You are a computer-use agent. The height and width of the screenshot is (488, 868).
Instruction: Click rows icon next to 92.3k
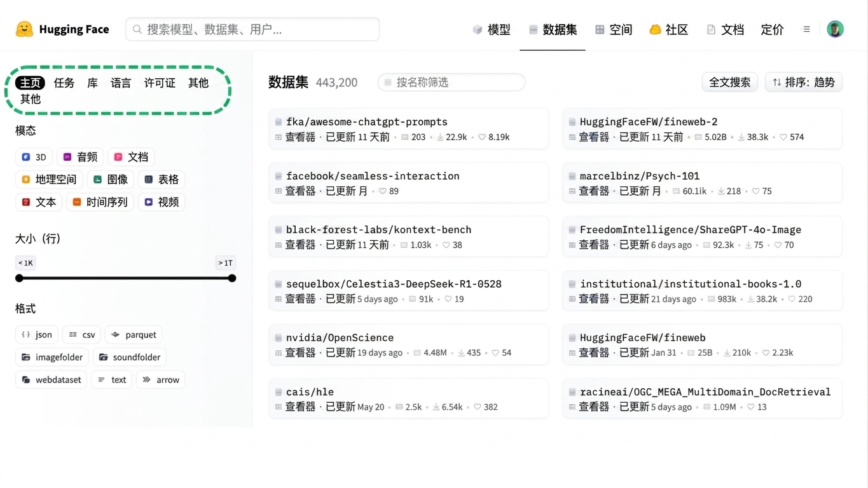pyautogui.click(x=706, y=245)
